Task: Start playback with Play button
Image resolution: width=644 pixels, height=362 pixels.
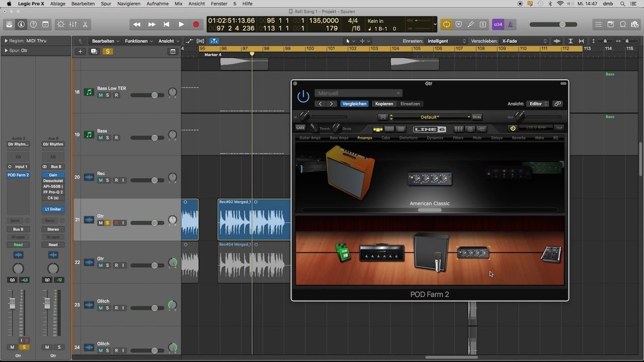Action: 181,24
